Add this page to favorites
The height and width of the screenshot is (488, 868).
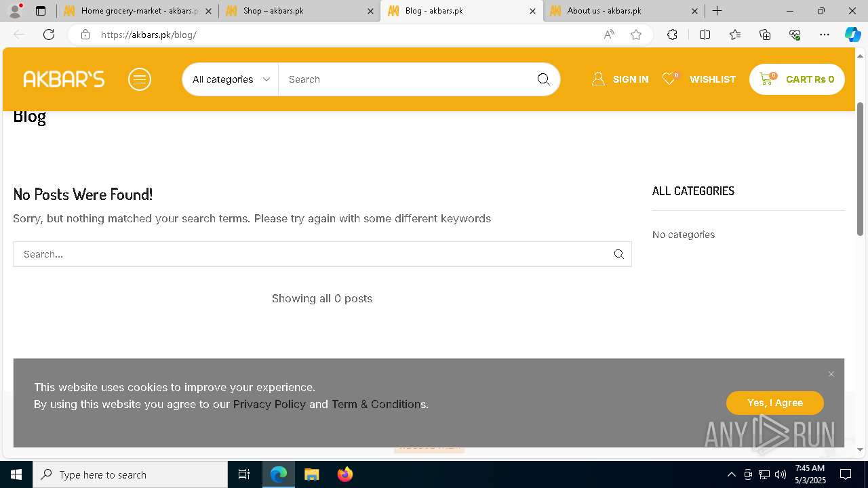point(635,35)
